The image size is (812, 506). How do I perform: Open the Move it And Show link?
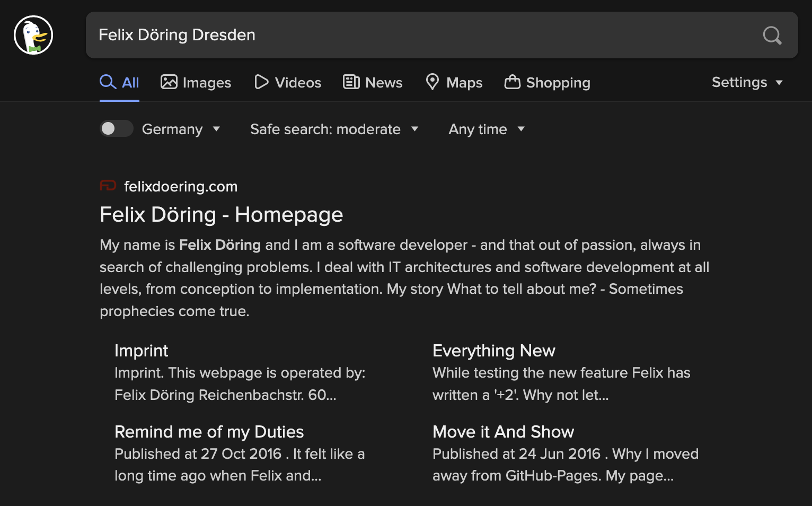tap(503, 432)
